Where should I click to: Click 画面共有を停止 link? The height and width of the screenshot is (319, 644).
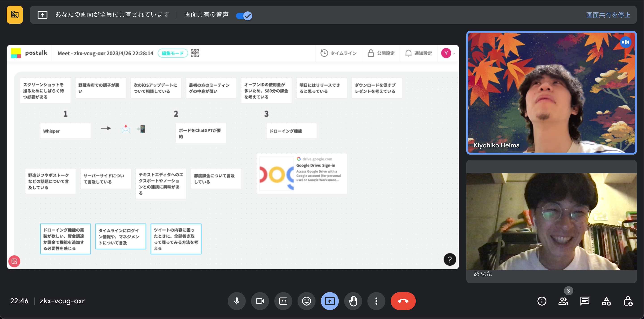[608, 15]
